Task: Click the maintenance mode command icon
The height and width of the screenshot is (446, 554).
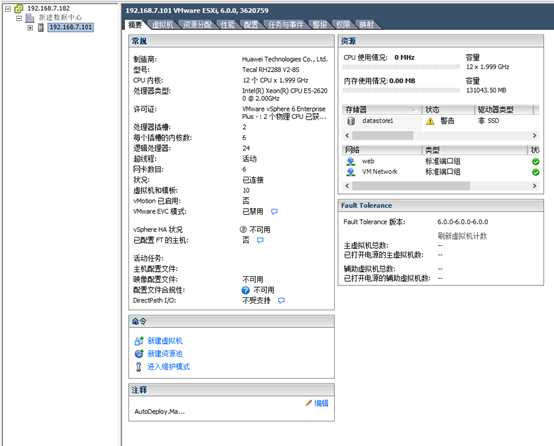Action: click(x=138, y=366)
